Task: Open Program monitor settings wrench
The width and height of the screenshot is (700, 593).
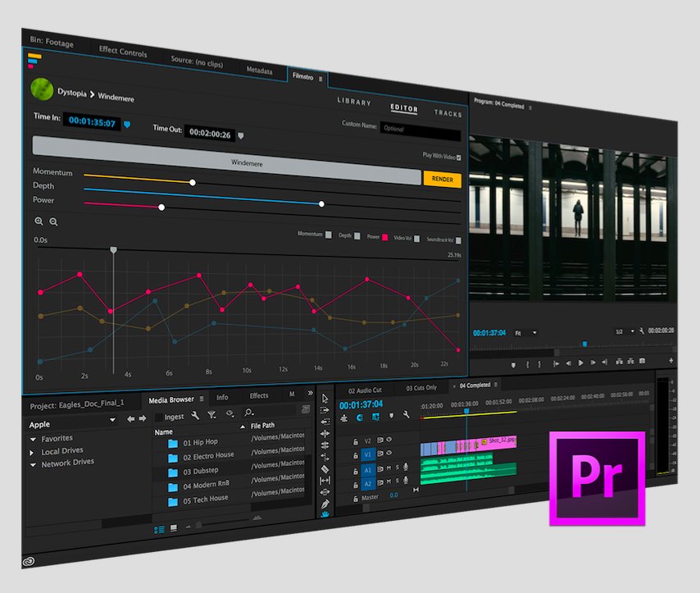Action: click(642, 331)
